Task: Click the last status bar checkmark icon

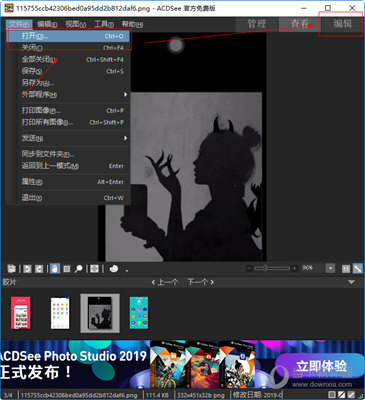Action: (351, 395)
